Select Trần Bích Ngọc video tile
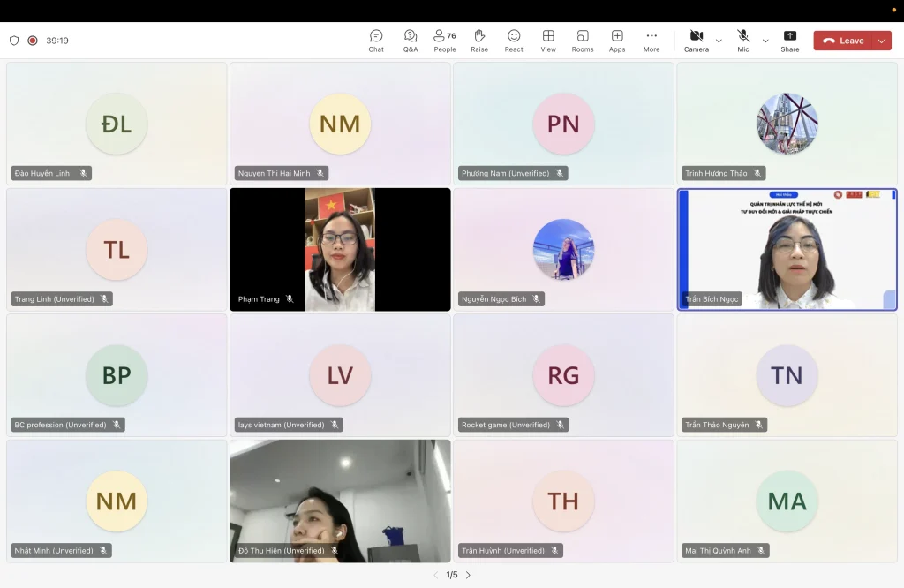Image resolution: width=904 pixels, height=588 pixels. [x=787, y=249]
